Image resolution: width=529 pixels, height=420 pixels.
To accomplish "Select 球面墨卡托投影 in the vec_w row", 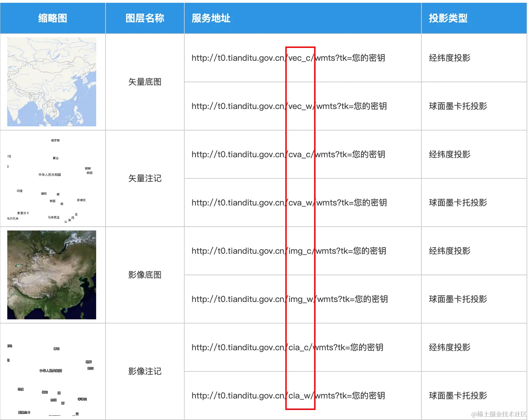I will point(458,106).
